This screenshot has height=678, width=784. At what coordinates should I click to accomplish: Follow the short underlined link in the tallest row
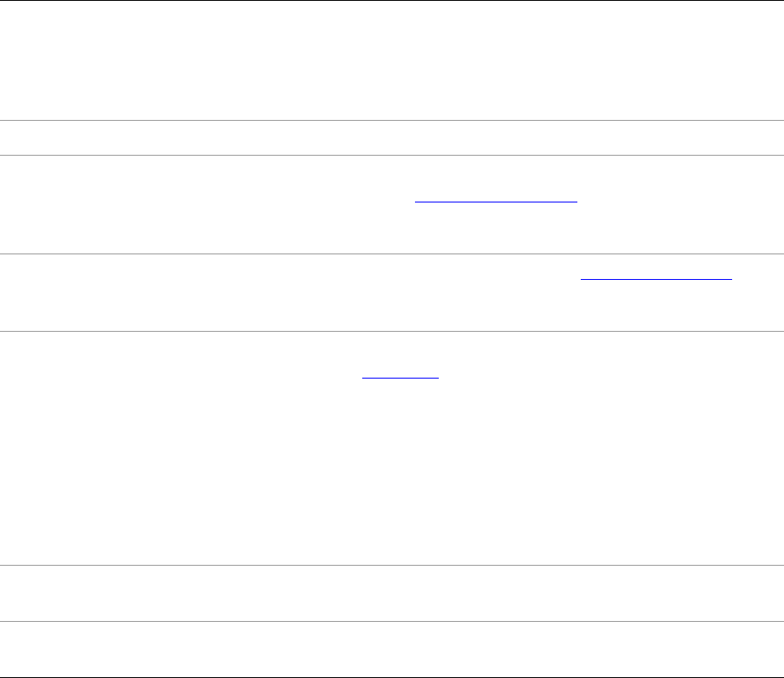pyautogui.click(x=401, y=375)
